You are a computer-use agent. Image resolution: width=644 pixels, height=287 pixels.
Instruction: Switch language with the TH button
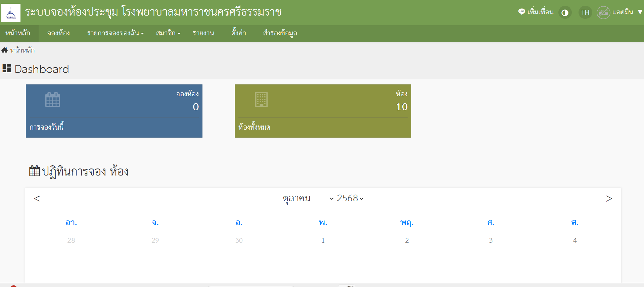click(x=585, y=13)
